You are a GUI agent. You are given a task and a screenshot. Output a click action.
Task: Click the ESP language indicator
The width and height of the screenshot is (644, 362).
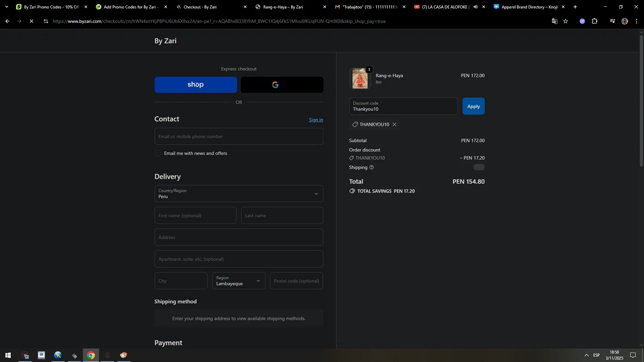[x=596, y=355]
